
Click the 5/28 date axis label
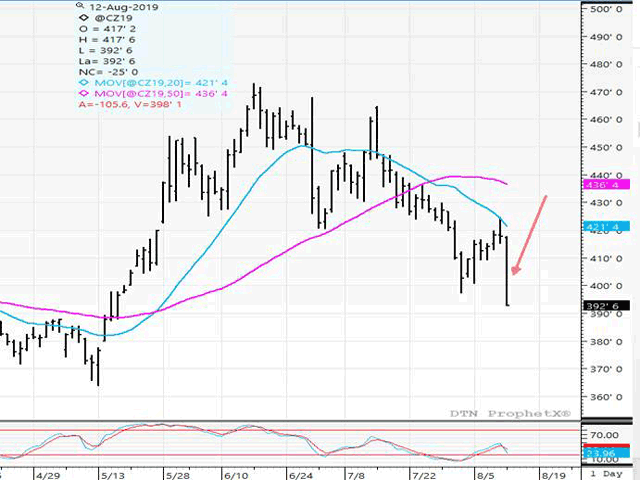pos(178,476)
